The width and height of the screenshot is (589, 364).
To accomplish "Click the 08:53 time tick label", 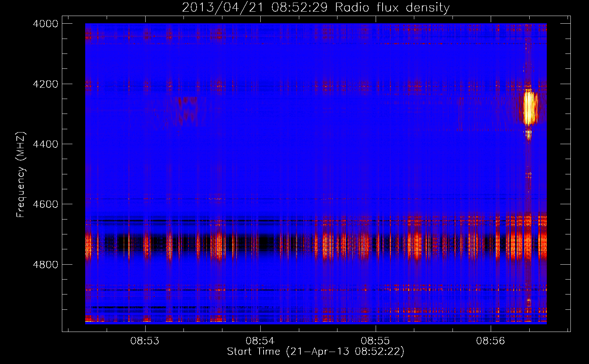I will [145, 341].
